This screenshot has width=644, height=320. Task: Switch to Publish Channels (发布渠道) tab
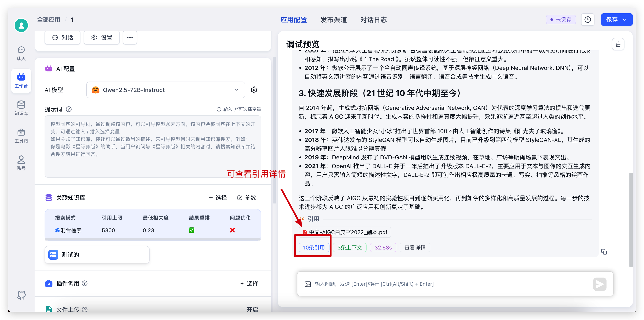333,20
